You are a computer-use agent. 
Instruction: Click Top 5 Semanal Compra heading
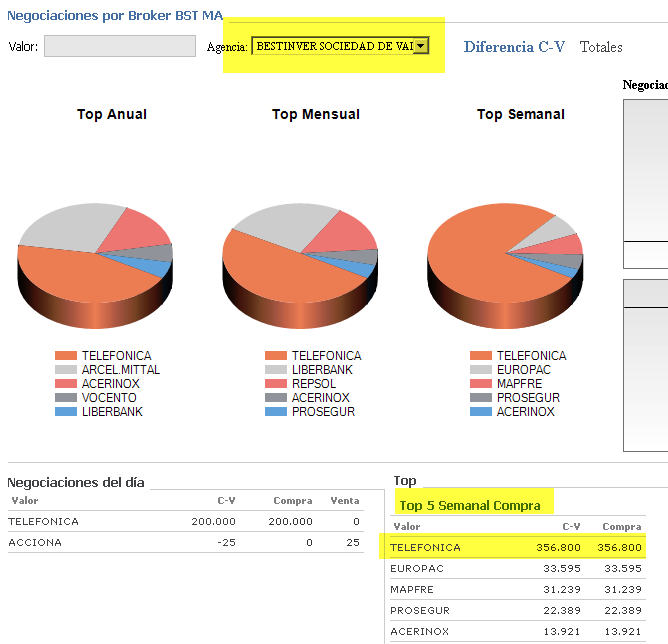[x=470, y=506]
